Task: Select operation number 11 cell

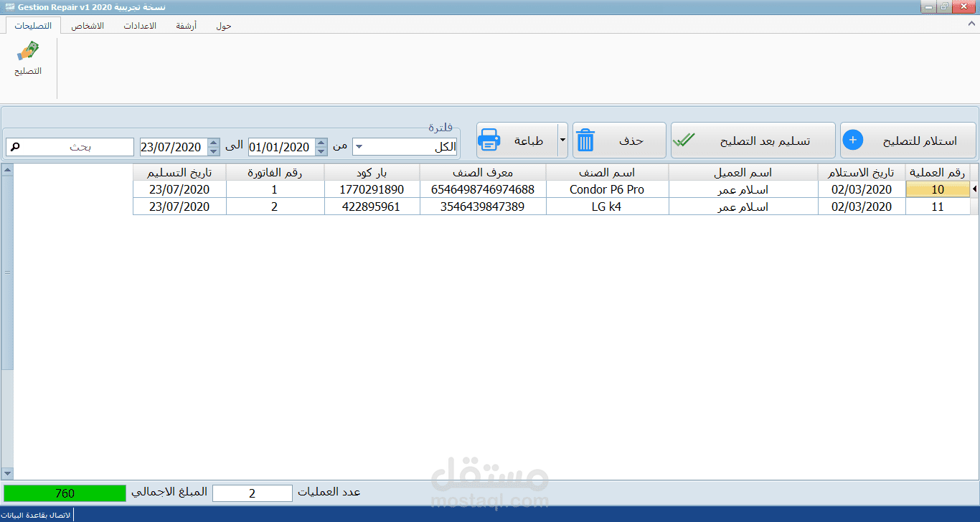Action: coord(938,207)
